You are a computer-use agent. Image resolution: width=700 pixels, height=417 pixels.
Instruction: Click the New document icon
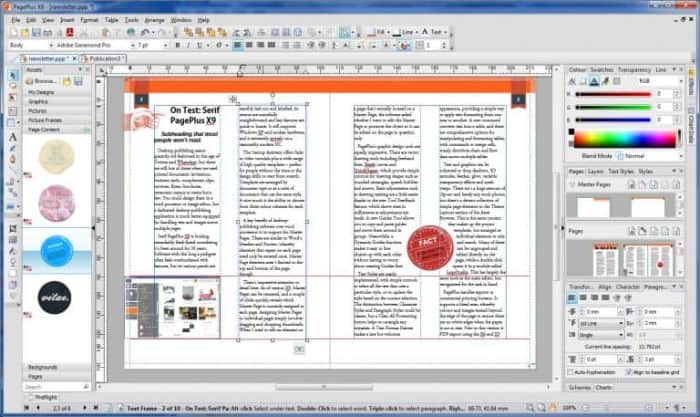click(x=14, y=32)
